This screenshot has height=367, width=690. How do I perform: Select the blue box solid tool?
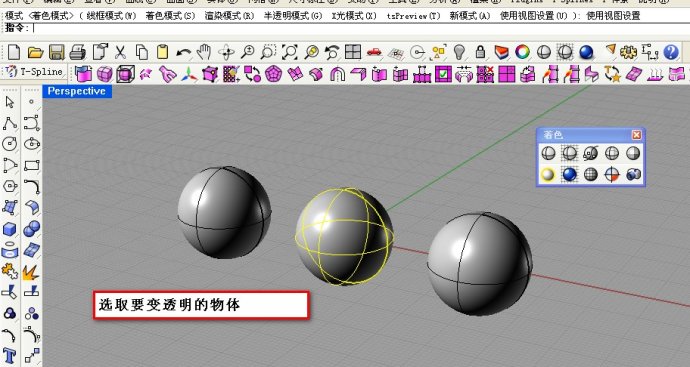tap(10, 229)
